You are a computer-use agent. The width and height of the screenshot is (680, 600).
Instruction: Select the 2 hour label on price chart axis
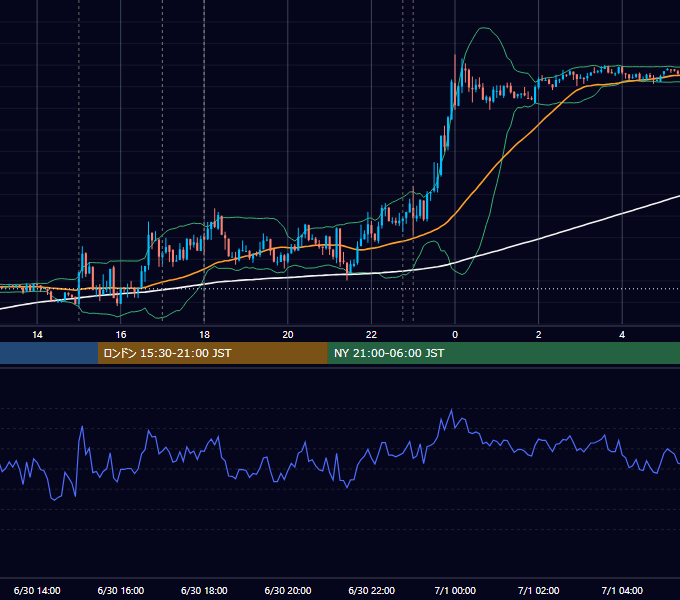539,335
